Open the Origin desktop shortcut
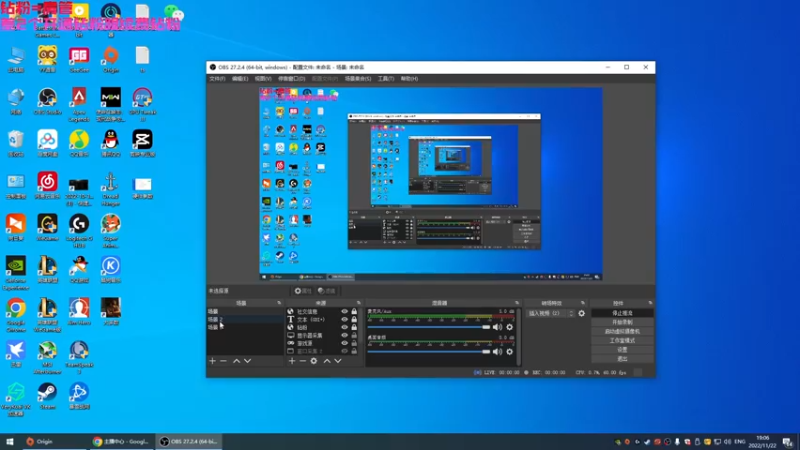 click(111, 59)
